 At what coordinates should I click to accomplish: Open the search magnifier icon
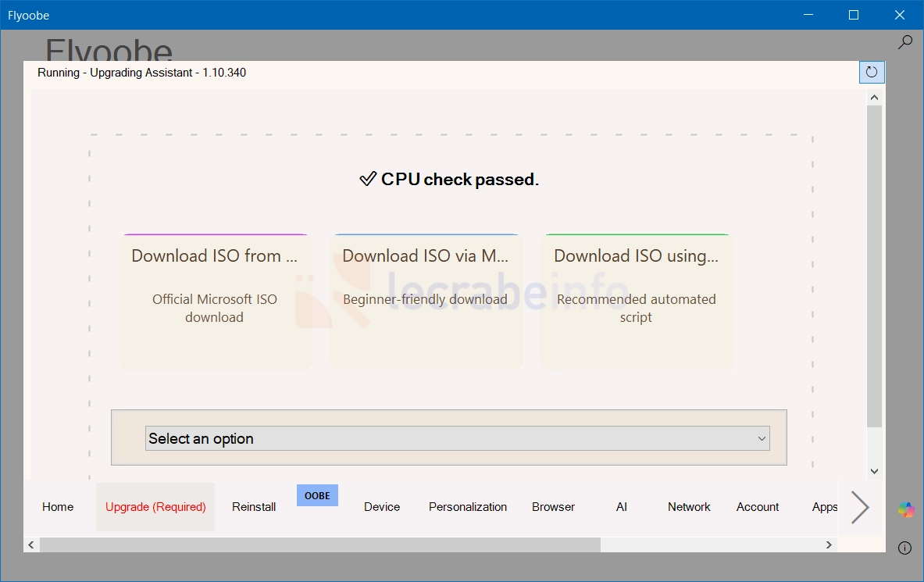[x=904, y=42]
